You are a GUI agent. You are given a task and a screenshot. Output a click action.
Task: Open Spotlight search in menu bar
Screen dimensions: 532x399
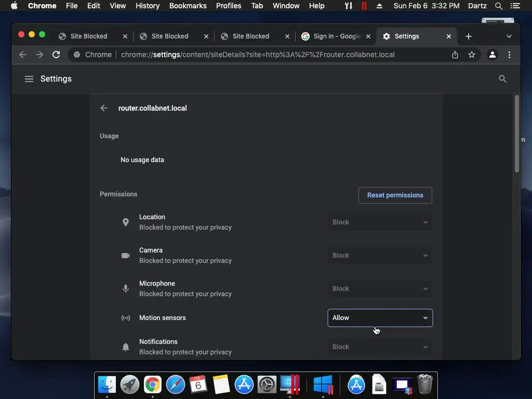498,6
